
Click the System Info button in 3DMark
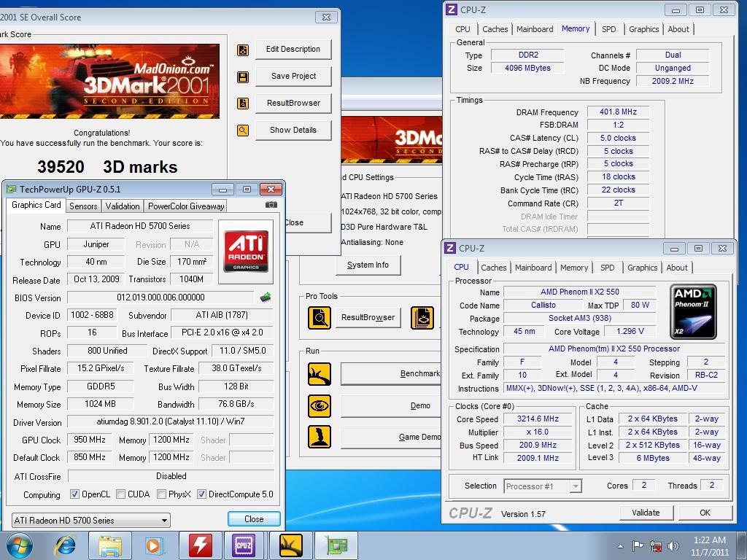[x=368, y=265]
